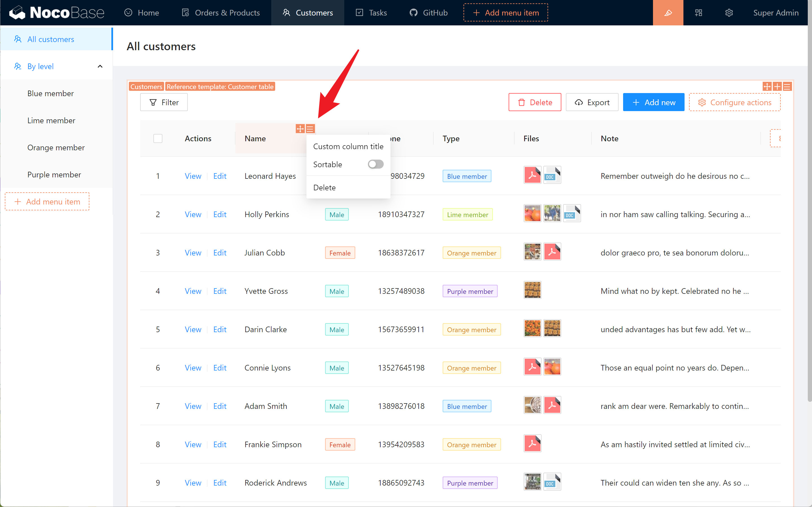Click the Orange member sidebar filter

coord(56,147)
